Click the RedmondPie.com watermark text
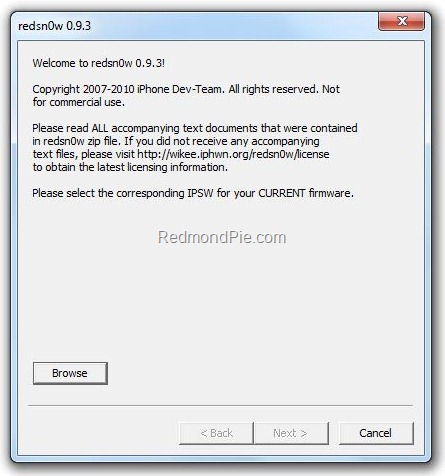This screenshot has height=476, width=445. [x=222, y=237]
